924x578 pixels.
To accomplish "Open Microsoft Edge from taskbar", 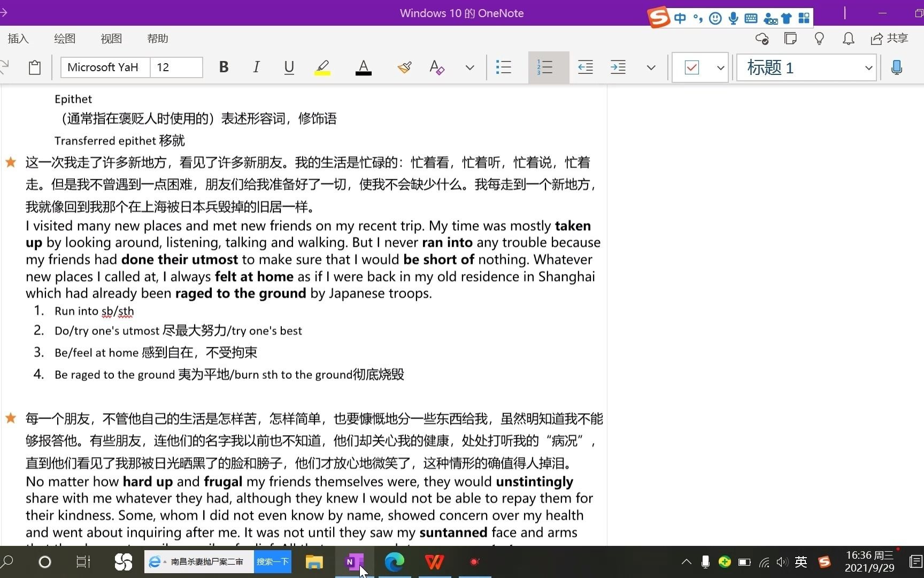I will pyautogui.click(x=395, y=562).
